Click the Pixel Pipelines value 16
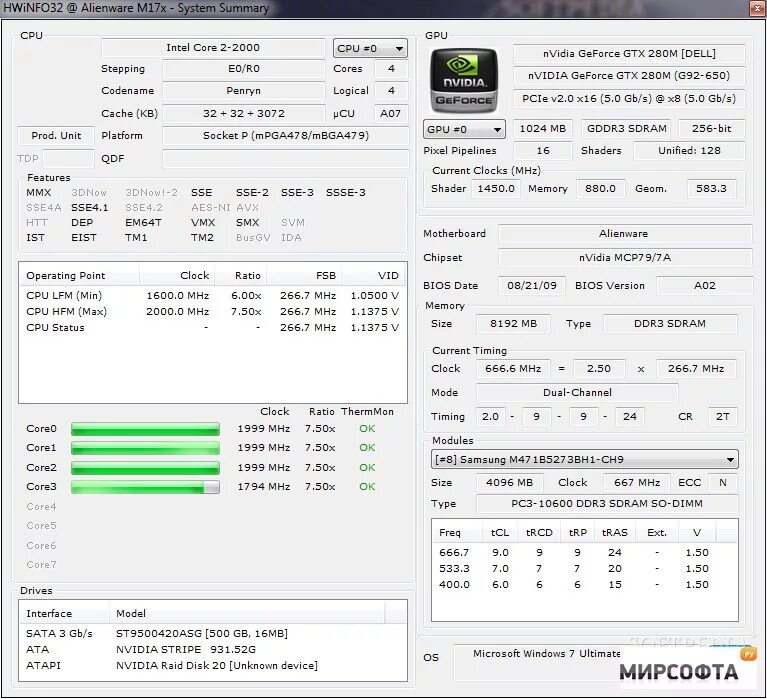Screen dimensions: 767x699 (x=542, y=151)
